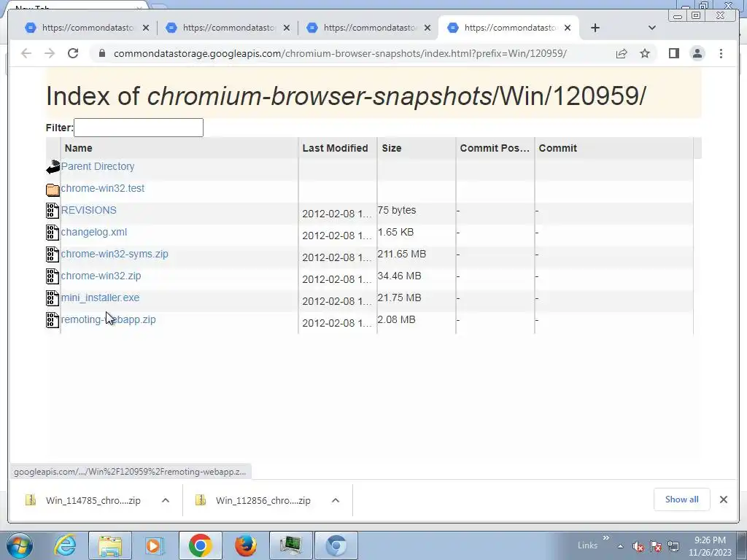Open the chrome-win32.test folder link
Screen dimensions: 747x560
(x=102, y=188)
